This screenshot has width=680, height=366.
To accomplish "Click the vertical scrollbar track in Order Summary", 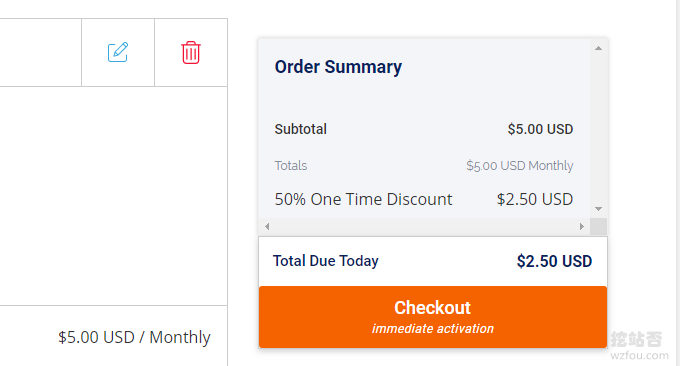I will tap(598, 128).
